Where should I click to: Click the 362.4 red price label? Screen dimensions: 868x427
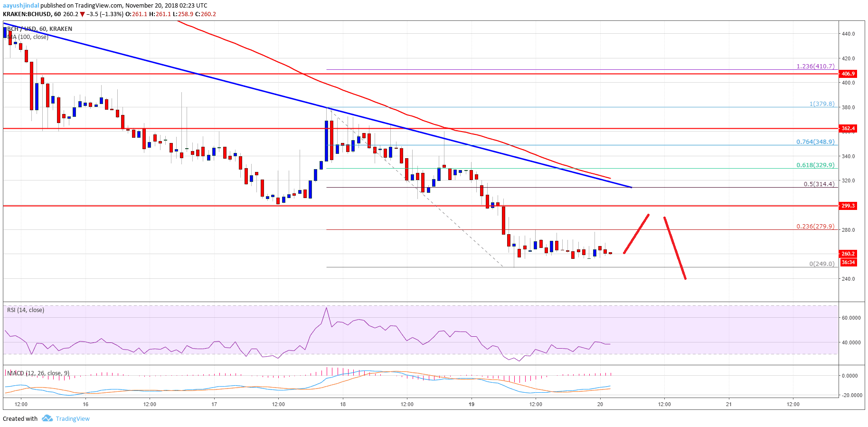click(848, 128)
